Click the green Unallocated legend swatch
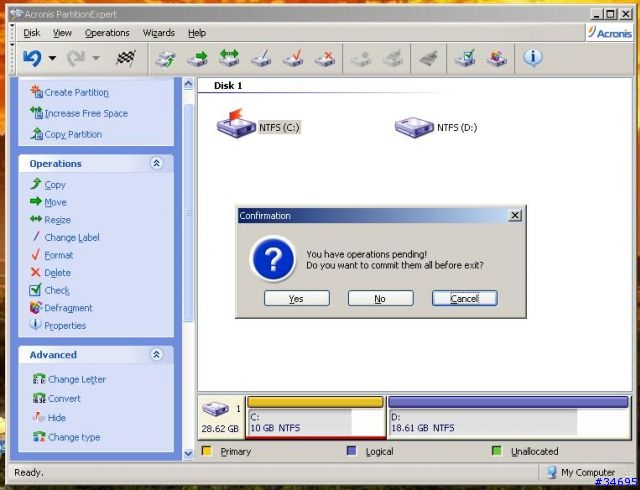Viewport: 640px width, 490px height. (497, 451)
